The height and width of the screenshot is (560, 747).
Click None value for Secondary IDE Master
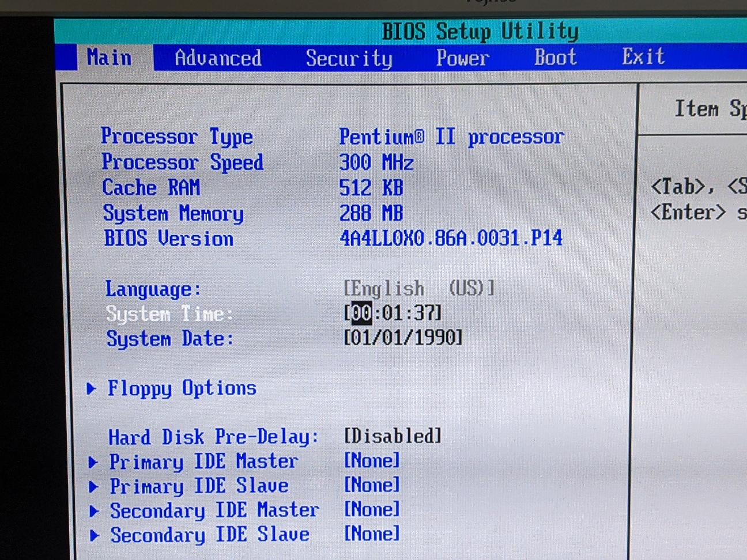372,509
